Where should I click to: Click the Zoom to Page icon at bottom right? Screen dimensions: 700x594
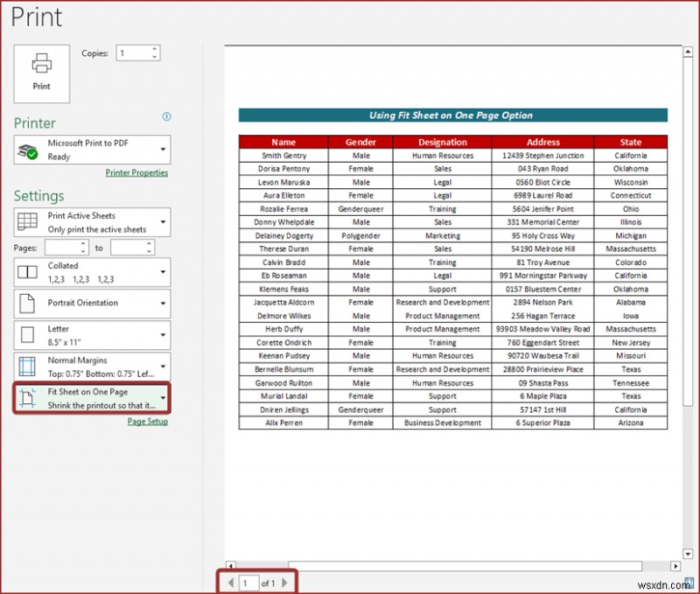click(689, 582)
